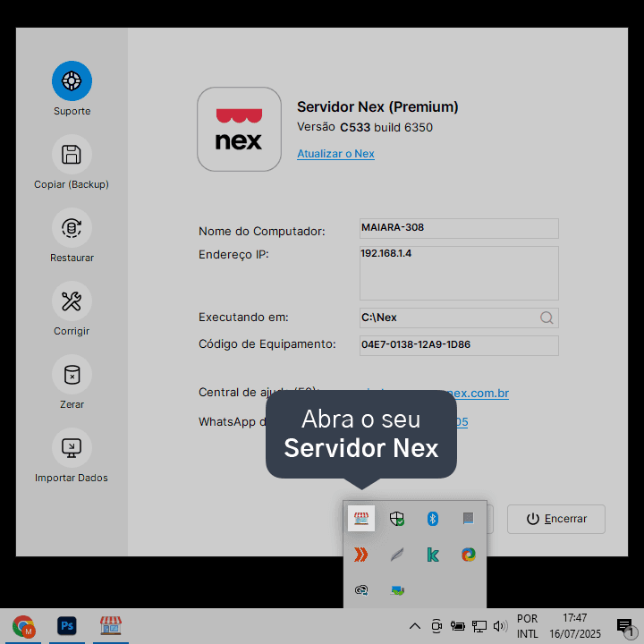The height and width of the screenshot is (644, 644).
Task: Click the Servidor Nex (Premium) title
Action: (377, 107)
